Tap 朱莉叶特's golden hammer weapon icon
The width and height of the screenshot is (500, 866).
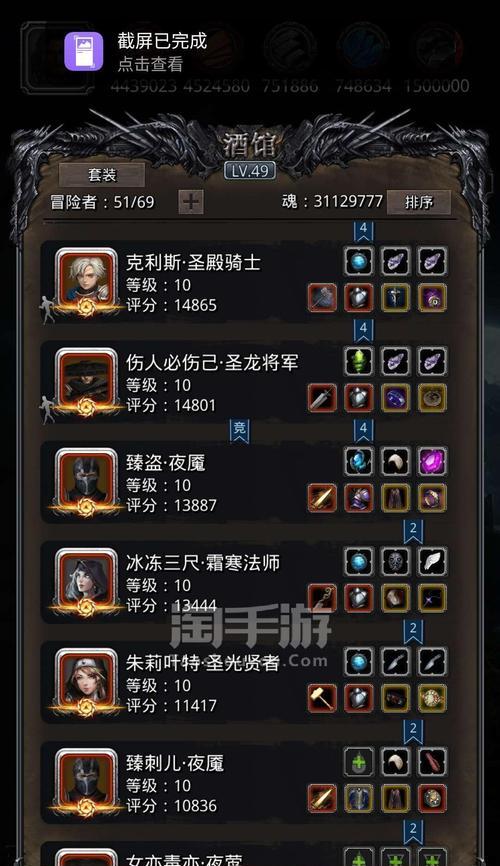(322, 698)
